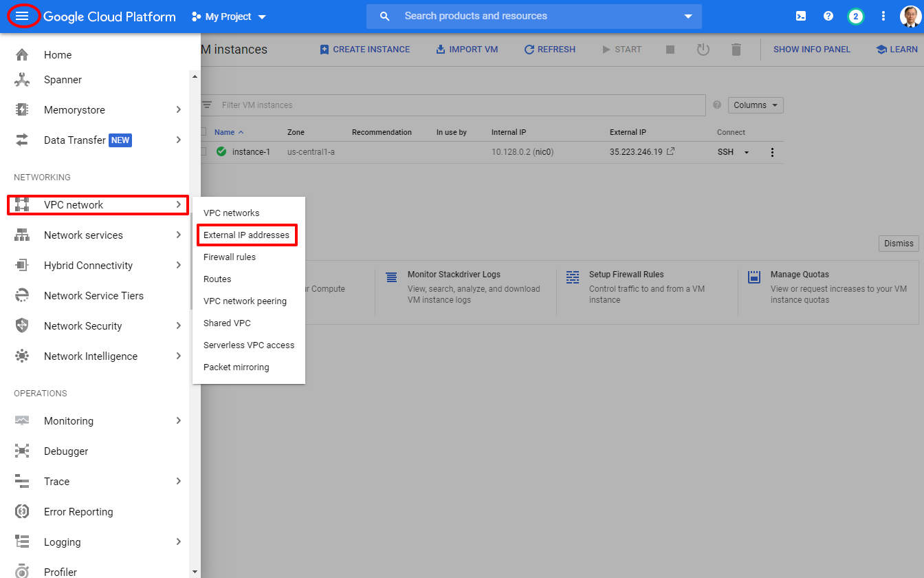Viewport: 924px width, 578px height.
Task: Click the REFRESH button
Action: pos(550,50)
